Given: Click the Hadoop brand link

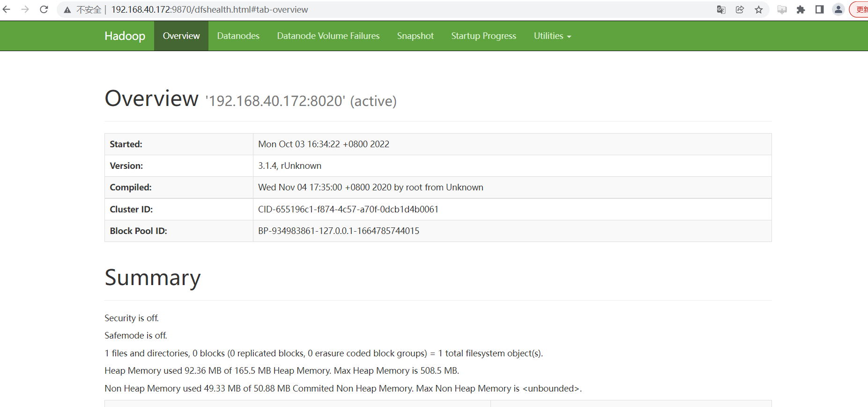Looking at the screenshot, I should tap(125, 36).
